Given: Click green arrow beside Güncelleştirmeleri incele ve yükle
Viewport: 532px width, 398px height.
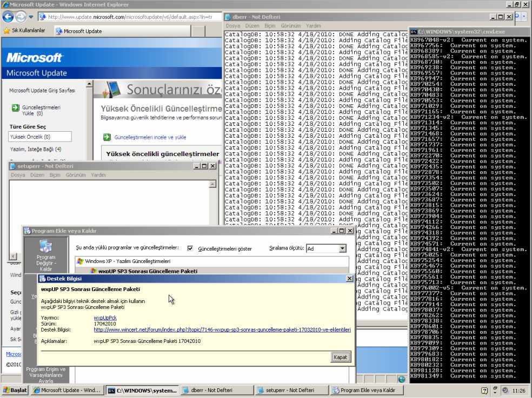Looking at the screenshot, I should click(107, 137).
